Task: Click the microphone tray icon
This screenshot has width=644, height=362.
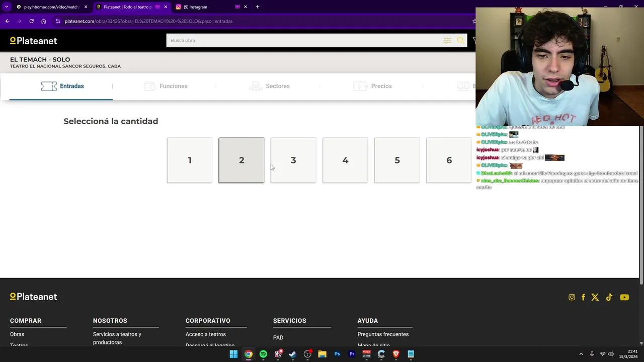Action: point(592,354)
